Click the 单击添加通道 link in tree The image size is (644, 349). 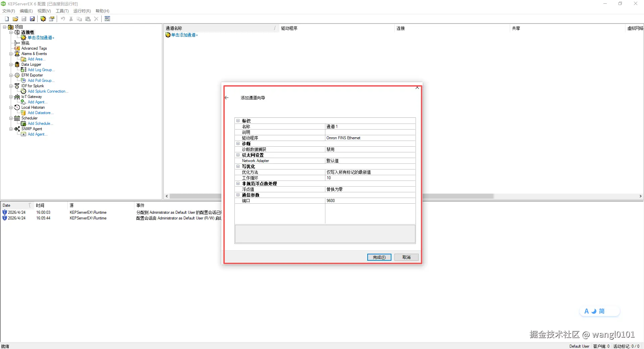coord(41,38)
